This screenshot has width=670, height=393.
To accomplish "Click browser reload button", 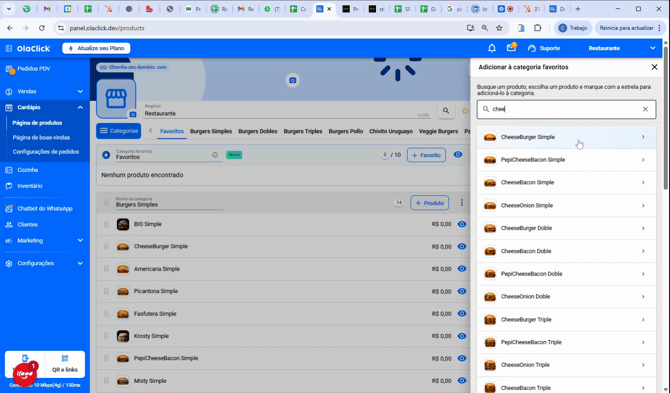I will coord(41,28).
